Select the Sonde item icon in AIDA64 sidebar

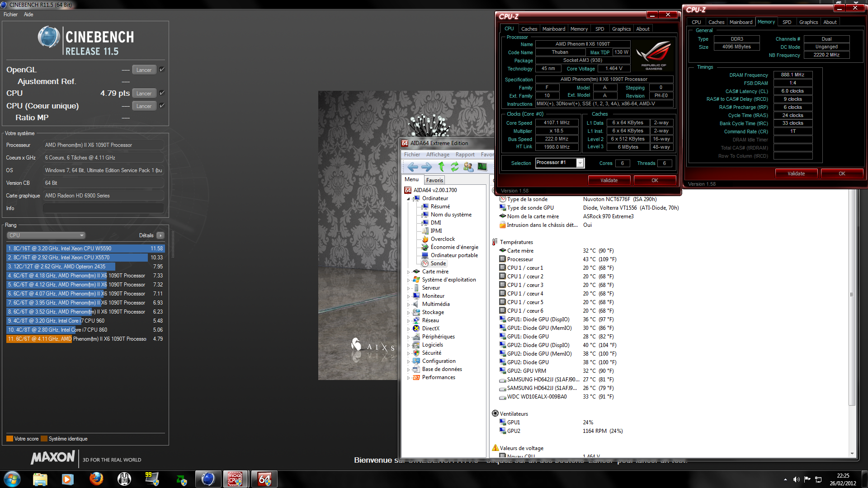coord(425,263)
